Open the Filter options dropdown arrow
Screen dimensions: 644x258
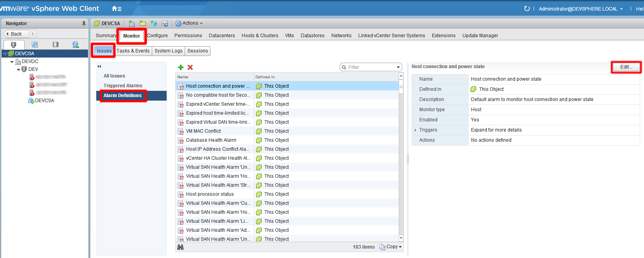click(x=398, y=67)
